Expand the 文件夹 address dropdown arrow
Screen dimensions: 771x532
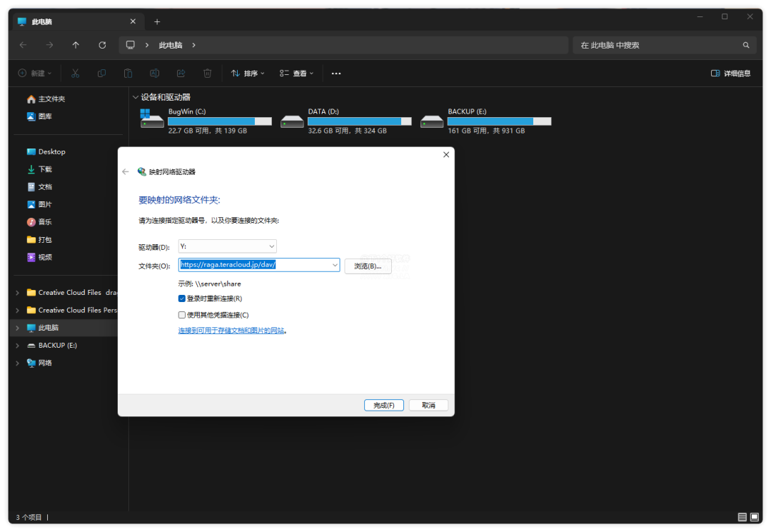[335, 265]
